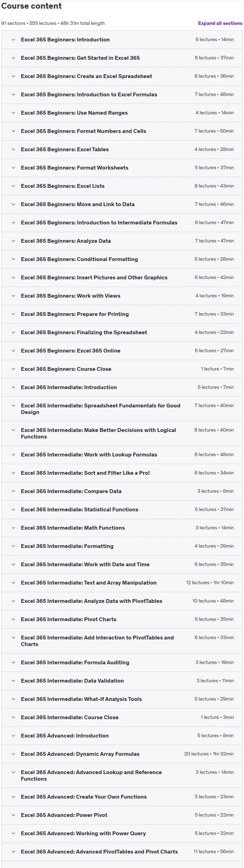Expand chevron for Get Started in Excel 365
This screenshot has height=868, width=244.
pyautogui.click(x=13, y=58)
